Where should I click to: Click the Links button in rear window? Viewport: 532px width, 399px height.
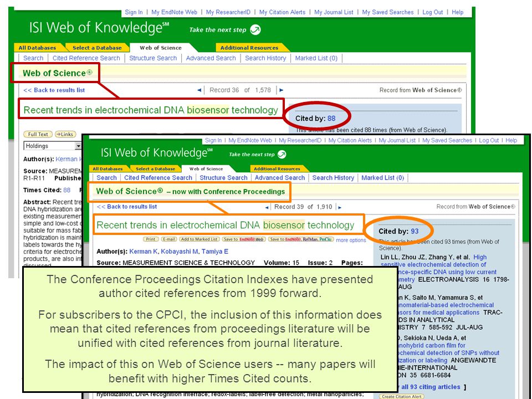click(65, 134)
